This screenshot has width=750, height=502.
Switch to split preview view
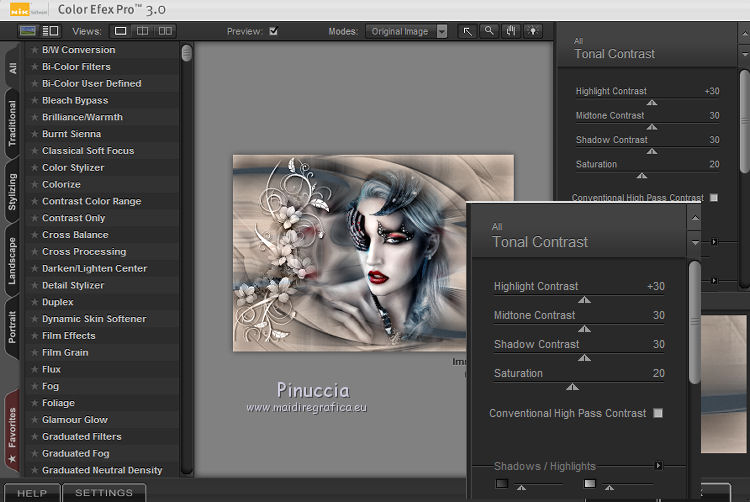pos(143,31)
